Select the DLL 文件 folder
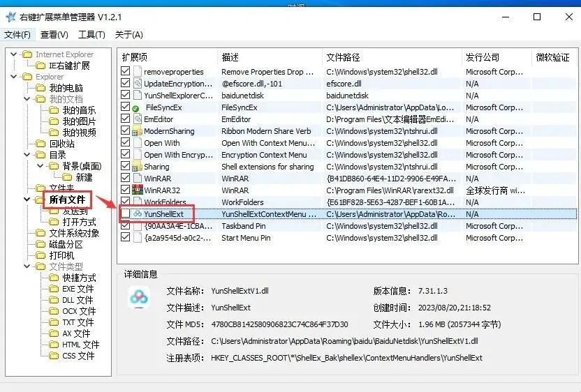The width and height of the screenshot is (581, 392). coord(78,300)
